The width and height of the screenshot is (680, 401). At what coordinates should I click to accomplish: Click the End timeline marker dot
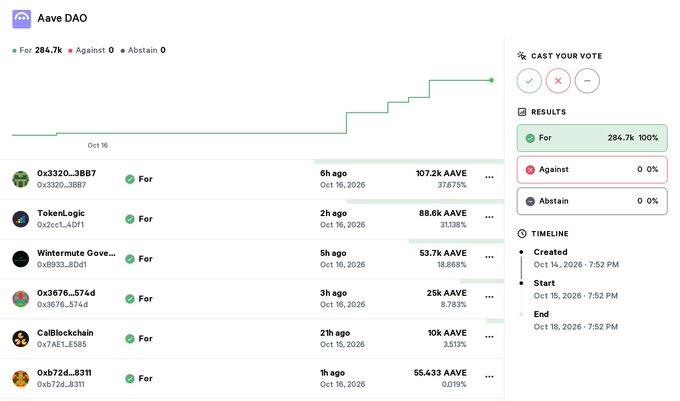(x=521, y=314)
